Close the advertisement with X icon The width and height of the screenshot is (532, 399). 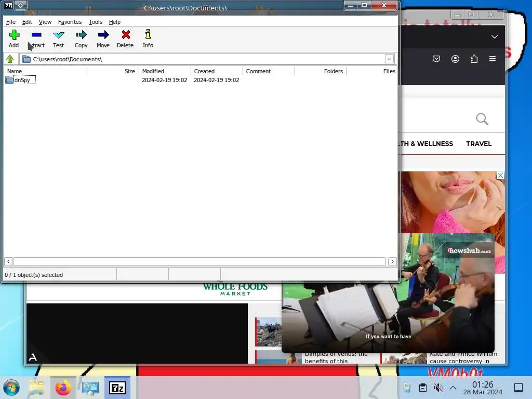click(500, 176)
